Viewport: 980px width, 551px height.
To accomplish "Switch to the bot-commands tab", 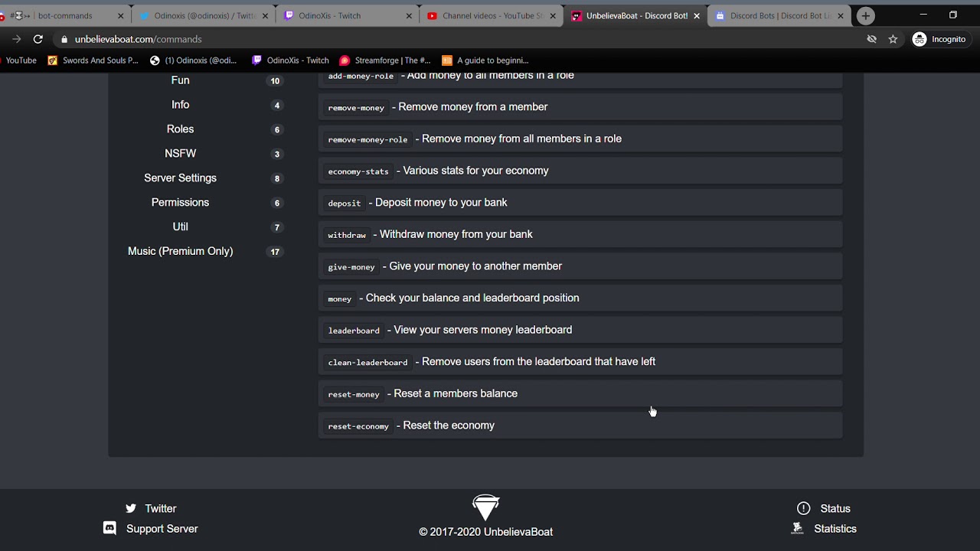I will coord(65,15).
